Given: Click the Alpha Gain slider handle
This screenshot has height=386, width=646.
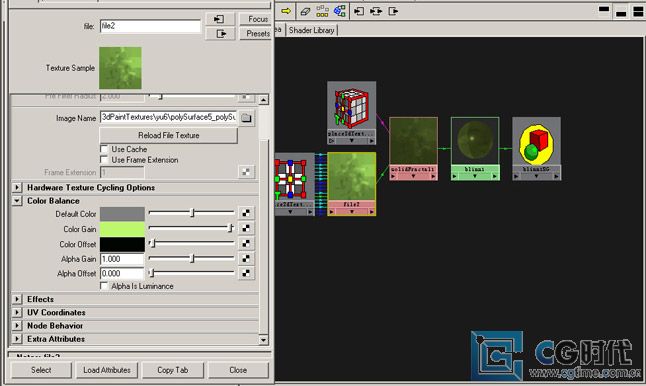Looking at the screenshot, I should (192, 258).
